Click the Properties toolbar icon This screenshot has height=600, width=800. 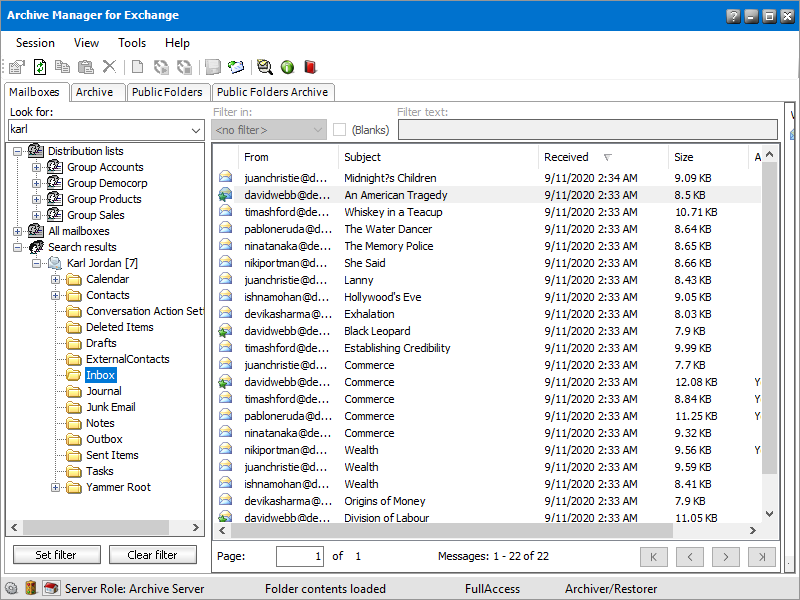(16, 67)
